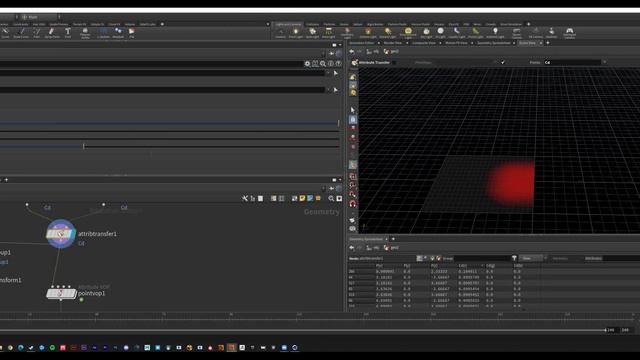640x360 pixels.
Task: Switch to the Animation Editor pane tab
Action: tap(362, 43)
